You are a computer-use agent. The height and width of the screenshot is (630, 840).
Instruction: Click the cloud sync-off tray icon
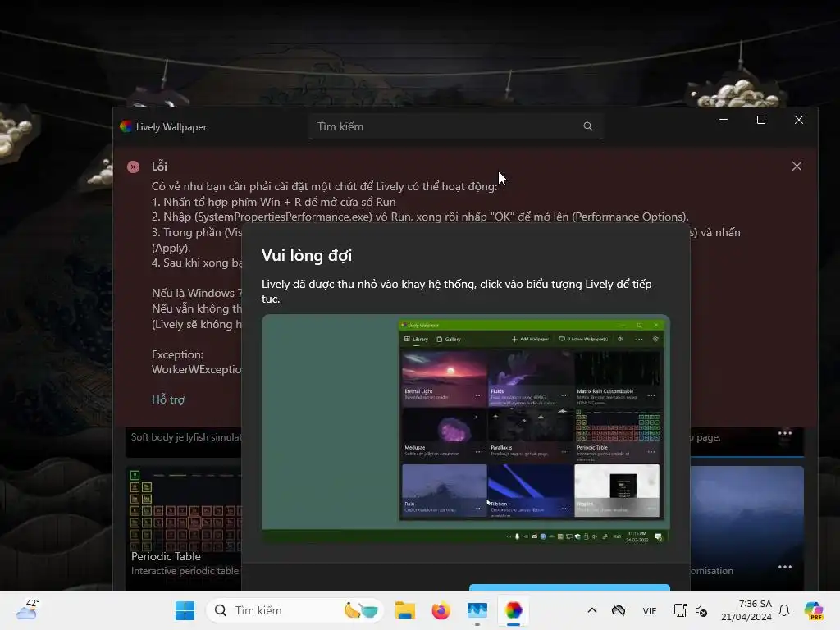619,610
